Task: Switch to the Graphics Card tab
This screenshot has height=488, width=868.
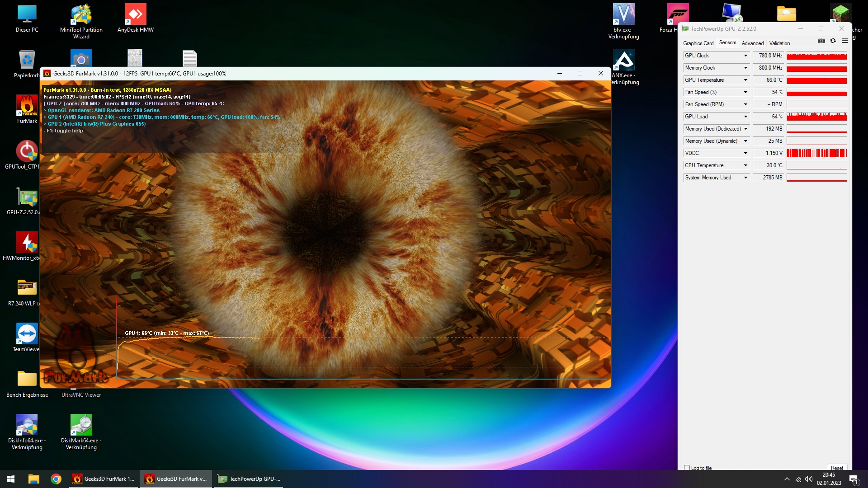Action: click(x=698, y=43)
